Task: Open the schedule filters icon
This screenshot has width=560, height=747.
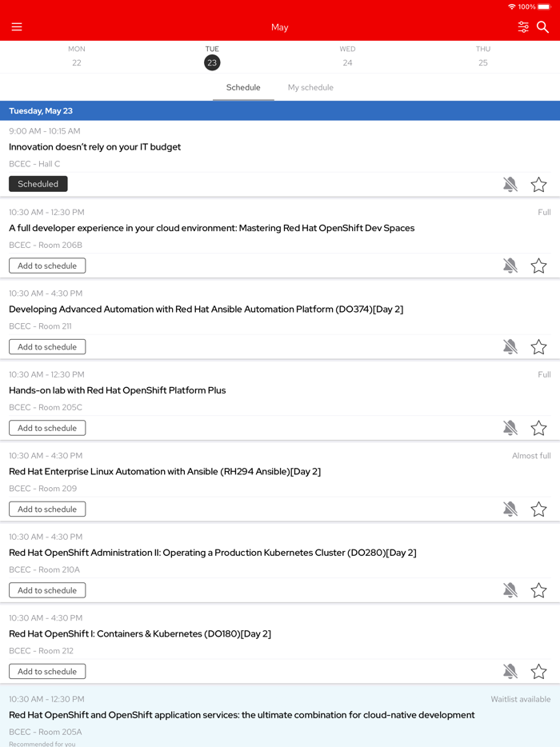Action: [523, 26]
